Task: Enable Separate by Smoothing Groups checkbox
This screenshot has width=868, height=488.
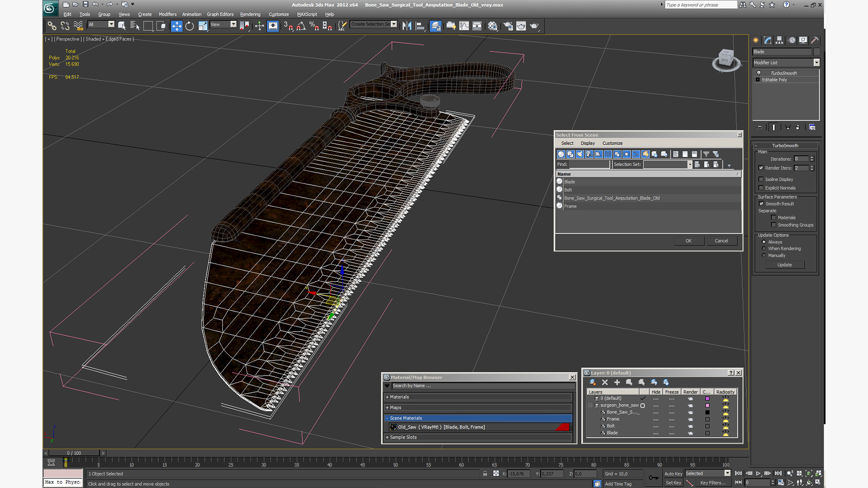Action: (774, 225)
